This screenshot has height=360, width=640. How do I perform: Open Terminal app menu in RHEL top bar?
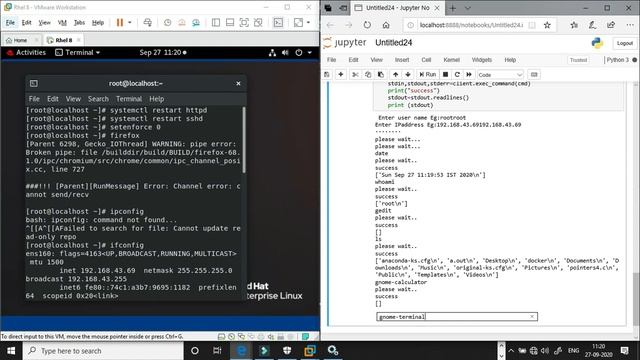78,52
